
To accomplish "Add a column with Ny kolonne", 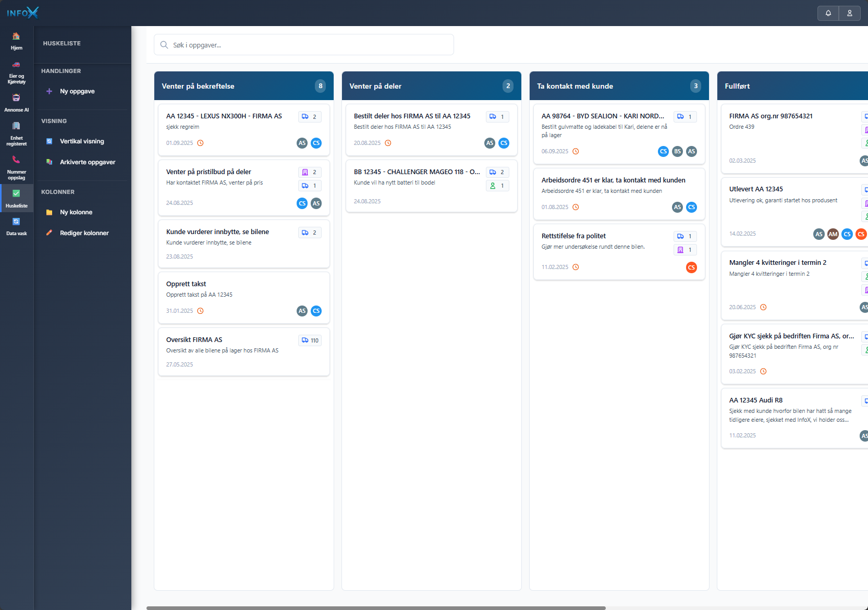I will pyautogui.click(x=76, y=212).
